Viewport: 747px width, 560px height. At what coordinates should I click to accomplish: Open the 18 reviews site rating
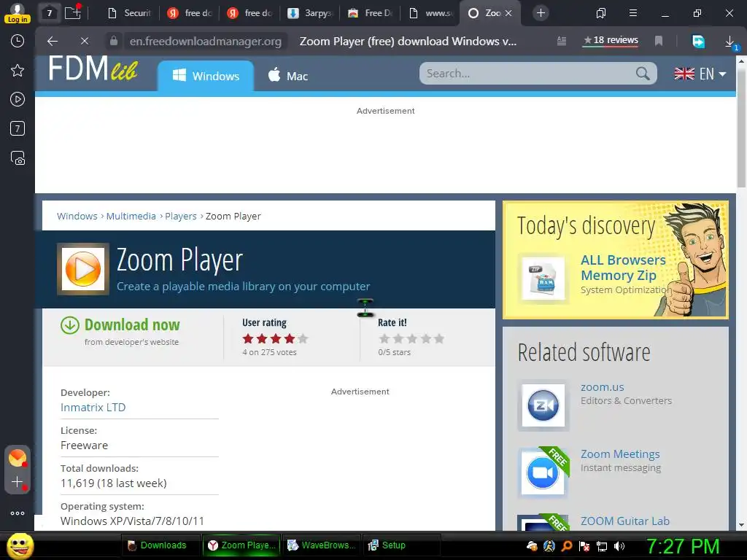(x=611, y=41)
